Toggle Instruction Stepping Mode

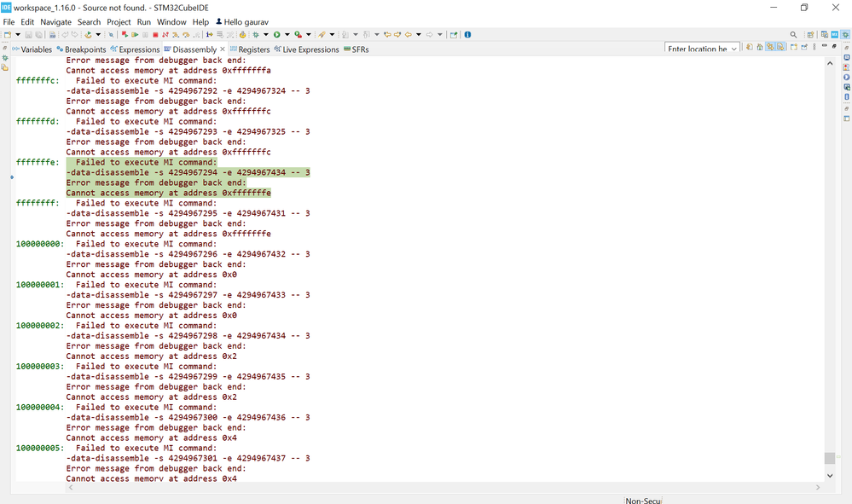click(x=209, y=35)
